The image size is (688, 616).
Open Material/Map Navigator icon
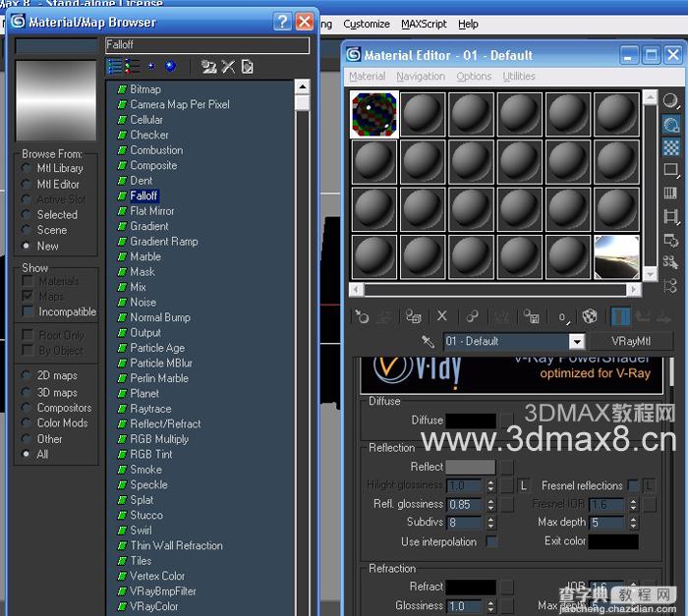pyautogui.click(x=670, y=286)
